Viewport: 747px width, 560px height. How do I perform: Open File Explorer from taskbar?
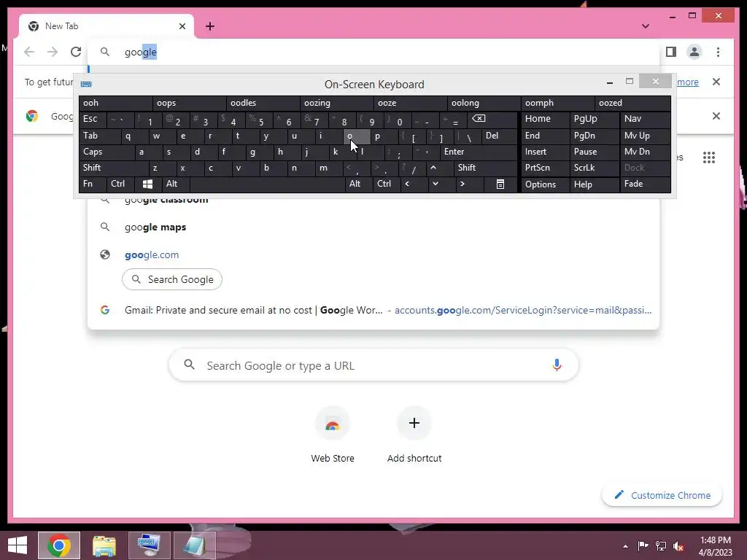click(x=104, y=545)
